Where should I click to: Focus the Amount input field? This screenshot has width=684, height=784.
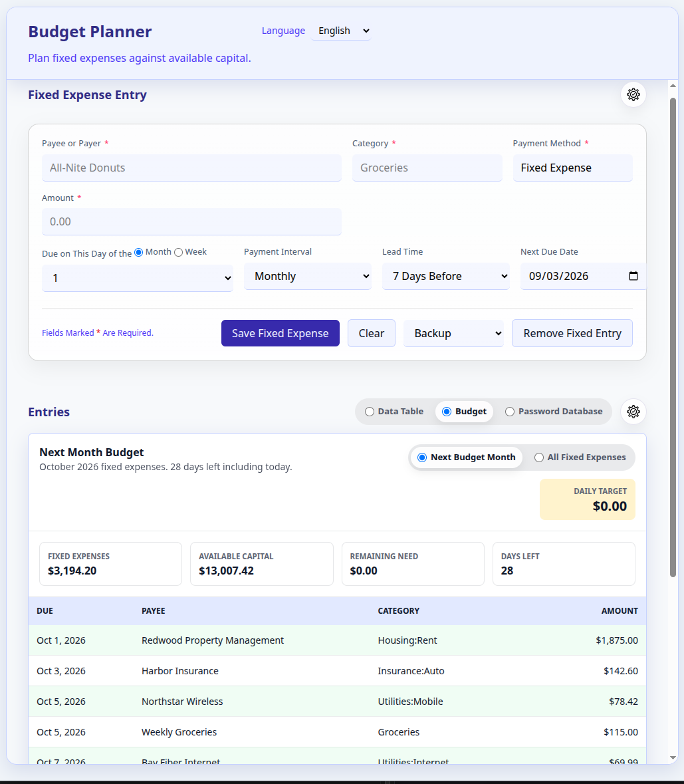point(192,221)
